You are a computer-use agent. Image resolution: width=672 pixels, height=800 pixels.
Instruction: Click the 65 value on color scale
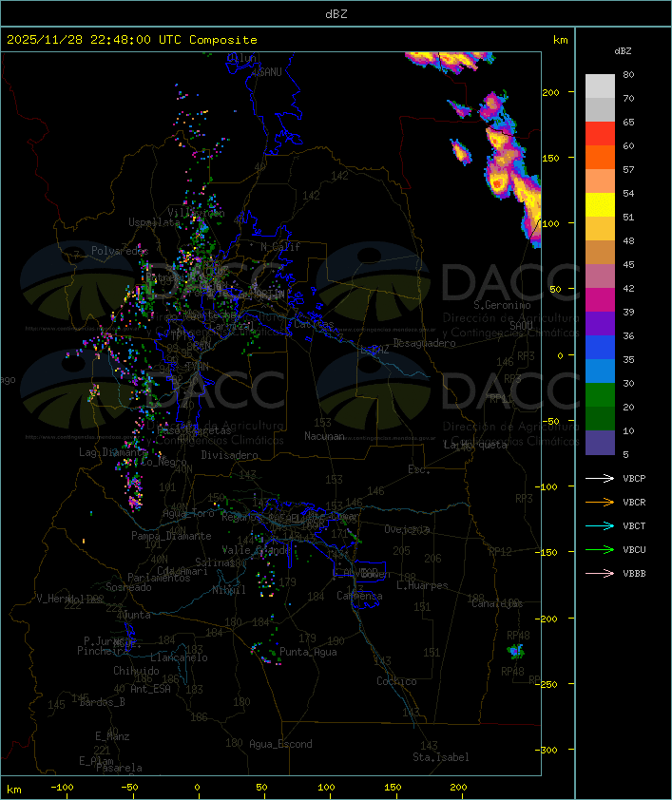point(628,123)
